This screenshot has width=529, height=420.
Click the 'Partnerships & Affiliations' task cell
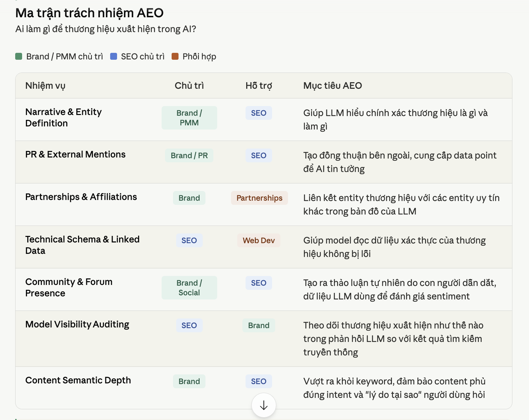point(81,197)
